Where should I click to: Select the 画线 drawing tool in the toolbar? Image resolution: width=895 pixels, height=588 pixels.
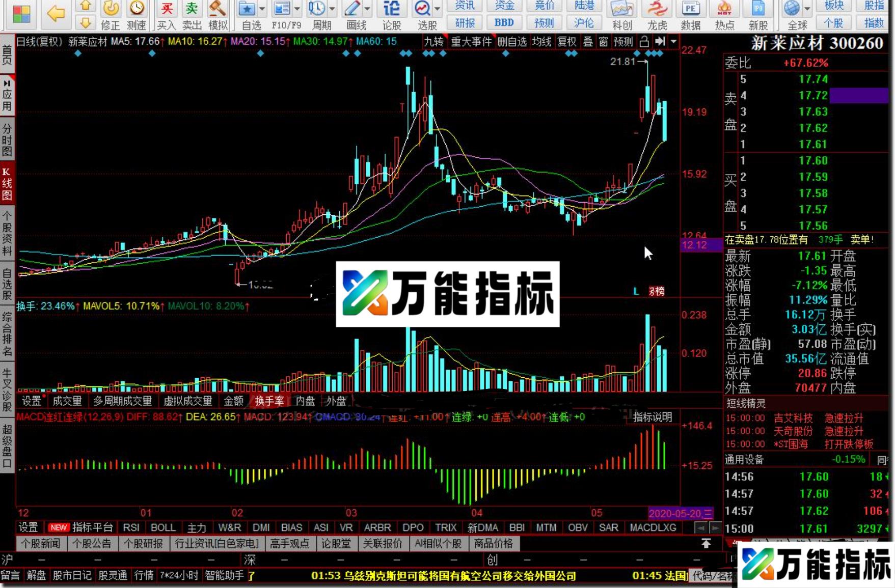352,9
